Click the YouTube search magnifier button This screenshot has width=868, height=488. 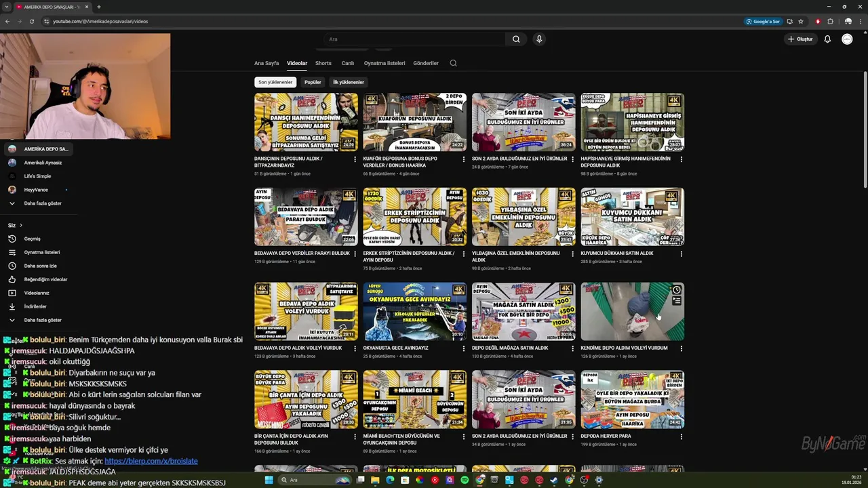click(516, 39)
